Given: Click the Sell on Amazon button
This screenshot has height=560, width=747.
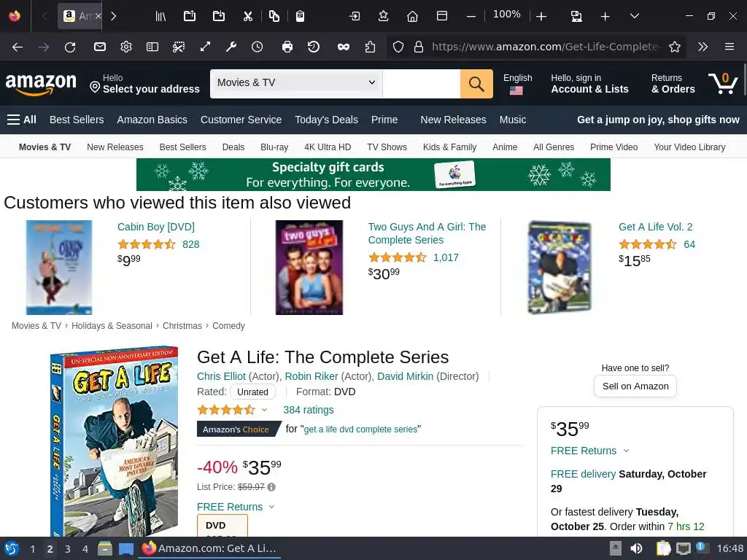Looking at the screenshot, I should pos(635,386).
